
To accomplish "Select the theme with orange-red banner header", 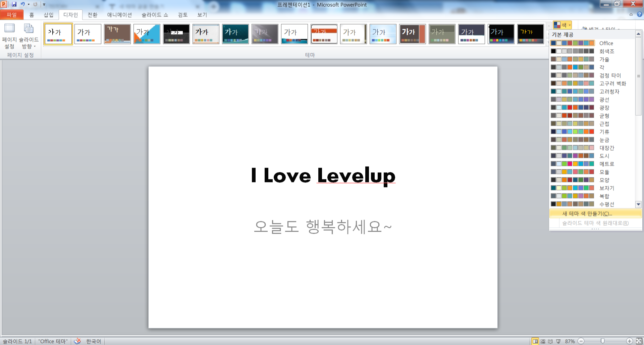I will [x=324, y=34].
